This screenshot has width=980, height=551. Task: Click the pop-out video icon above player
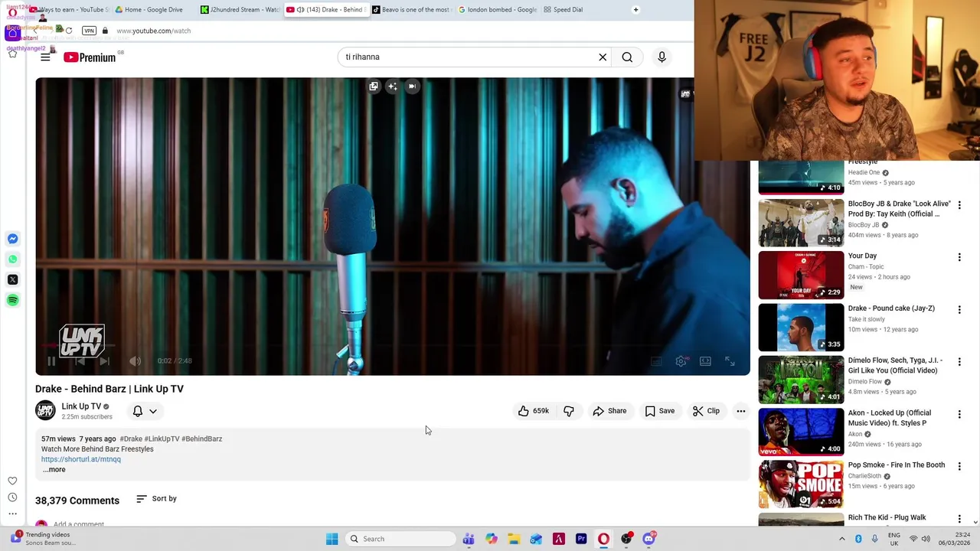click(x=374, y=86)
